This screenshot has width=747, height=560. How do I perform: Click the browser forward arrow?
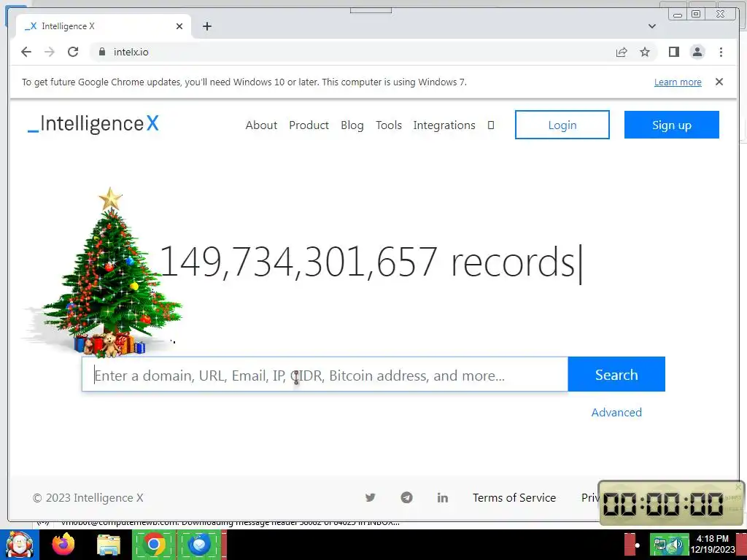coord(50,52)
